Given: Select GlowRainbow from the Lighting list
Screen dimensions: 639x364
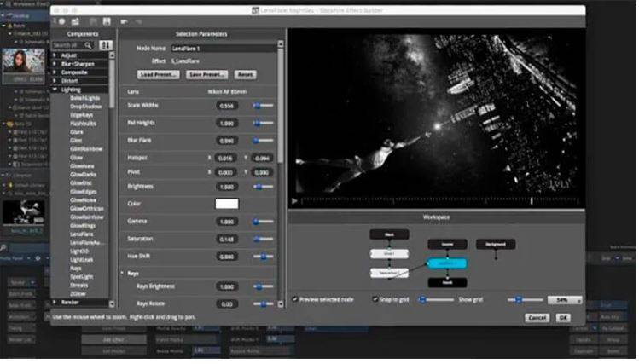Looking at the screenshot, I should click(87, 216).
